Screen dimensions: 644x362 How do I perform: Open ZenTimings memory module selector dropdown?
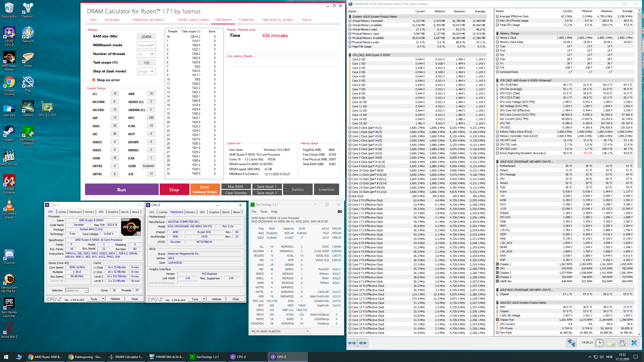click(x=280, y=331)
